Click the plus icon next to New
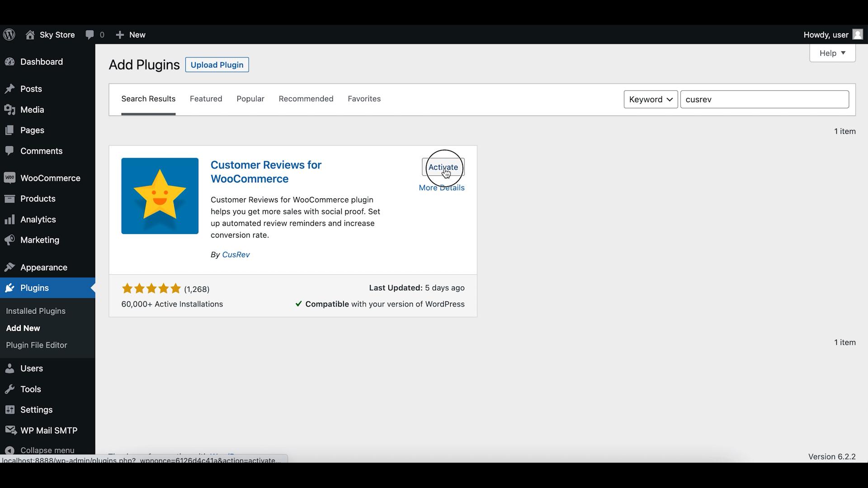This screenshot has height=488, width=868. tap(120, 35)
